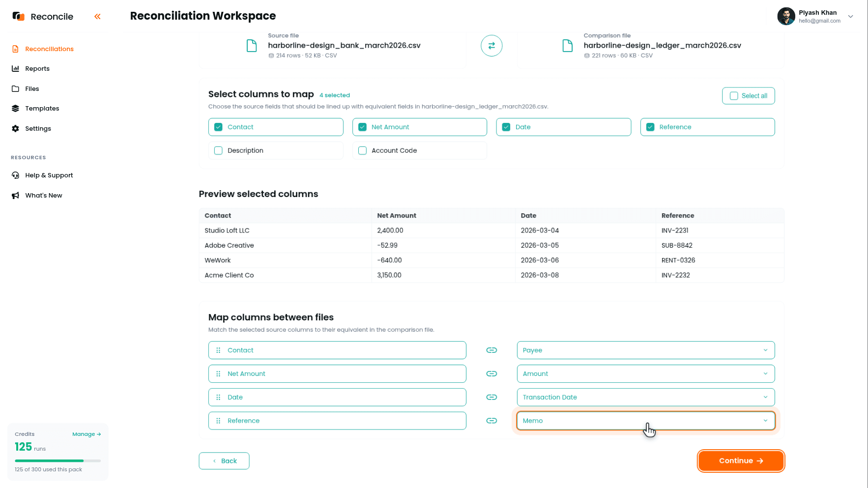
Task: Check the Description column checkbox
Action: [x=218, y=150]
